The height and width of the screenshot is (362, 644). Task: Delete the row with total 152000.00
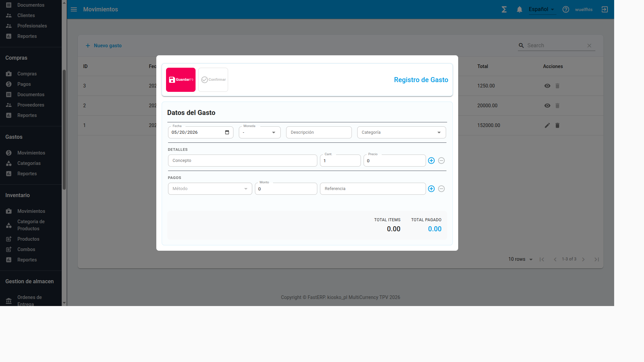coord(557,125)
